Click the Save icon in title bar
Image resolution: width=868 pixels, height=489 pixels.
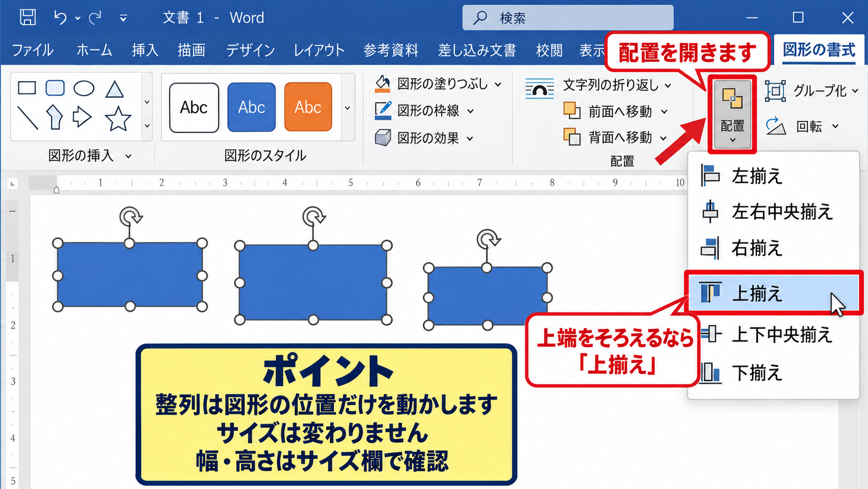[28, 18]
